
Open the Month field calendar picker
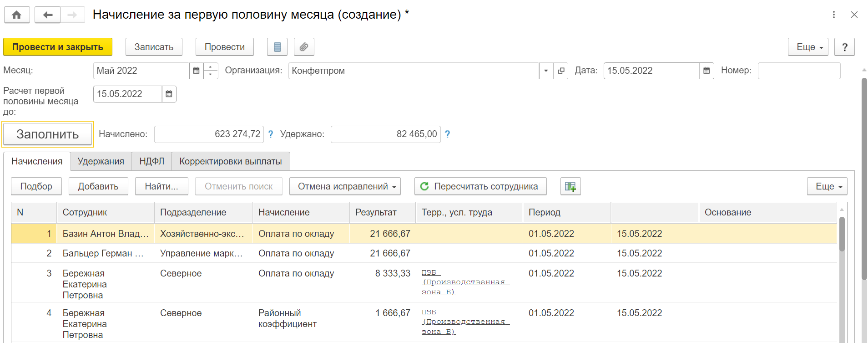click(196, 71)
